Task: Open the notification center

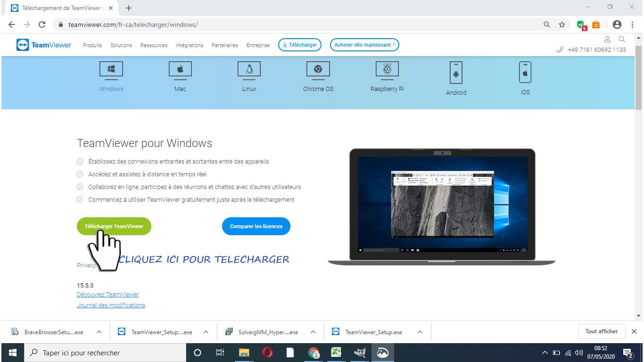Action: pos(628,353)
